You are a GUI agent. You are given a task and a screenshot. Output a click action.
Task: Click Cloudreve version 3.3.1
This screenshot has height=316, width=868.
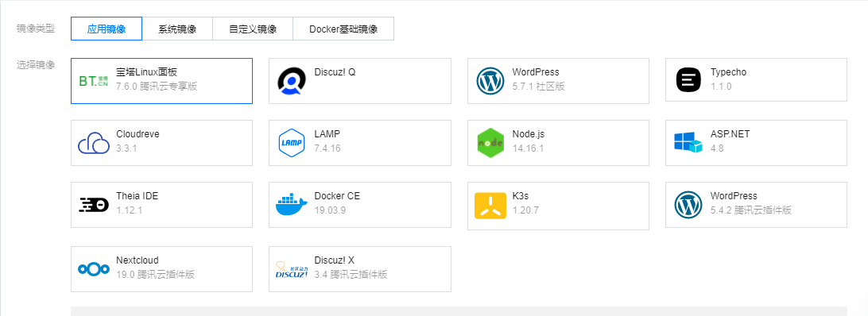[126, 148]
